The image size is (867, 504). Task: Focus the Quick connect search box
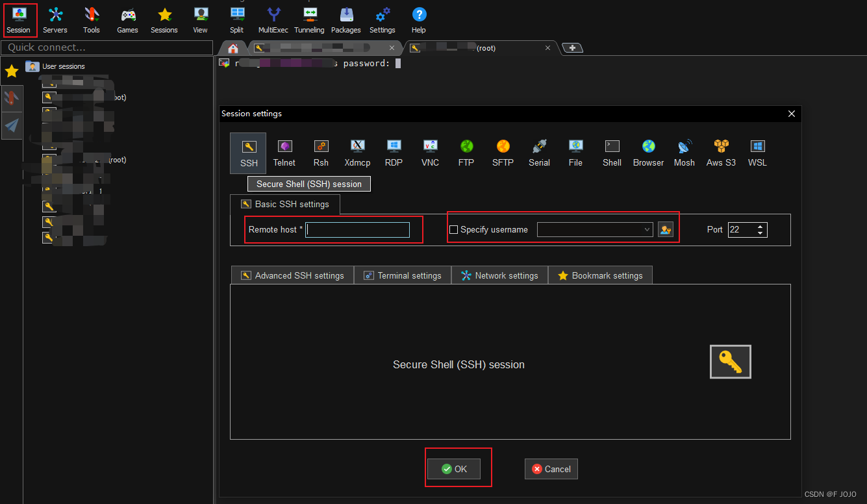pos(107,47)
